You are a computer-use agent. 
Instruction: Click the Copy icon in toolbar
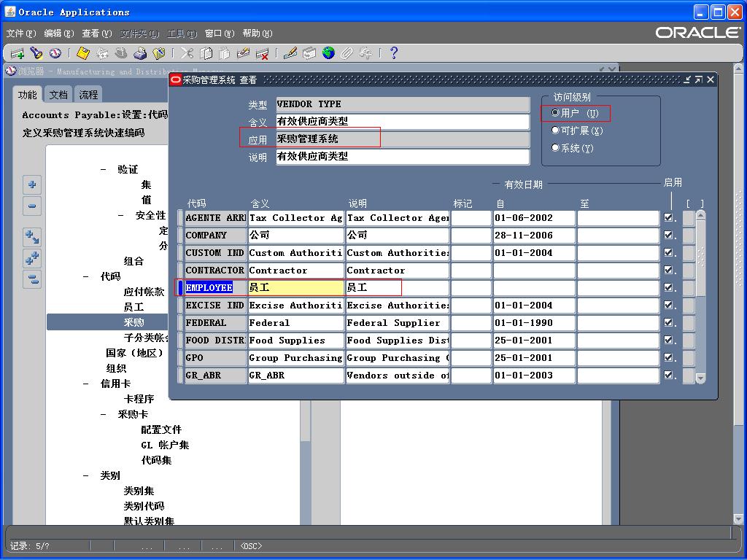206,53
